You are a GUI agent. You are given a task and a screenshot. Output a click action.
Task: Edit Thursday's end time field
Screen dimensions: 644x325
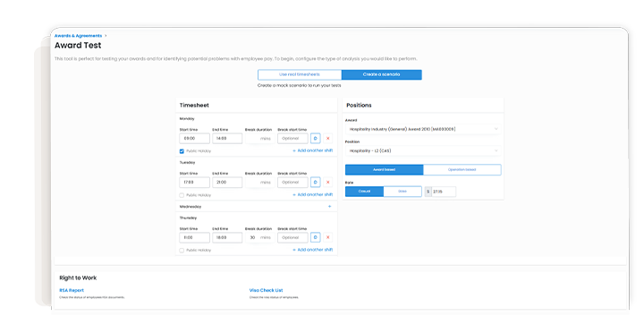point(227,237)
